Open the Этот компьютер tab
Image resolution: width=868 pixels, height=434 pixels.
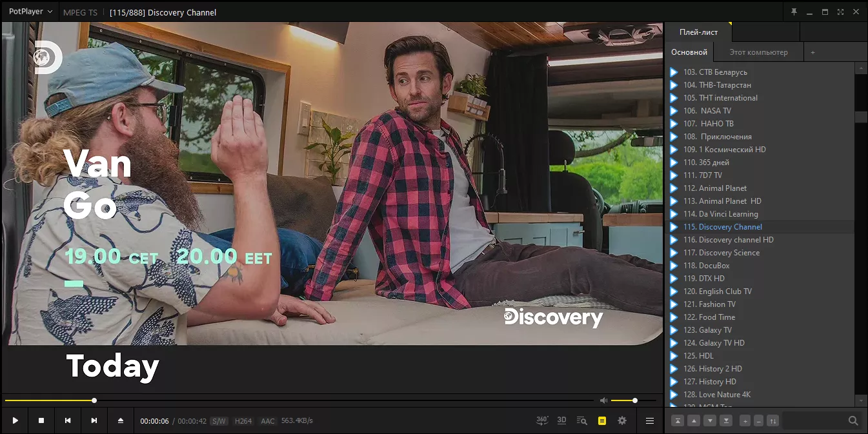[x=759, y=52]
